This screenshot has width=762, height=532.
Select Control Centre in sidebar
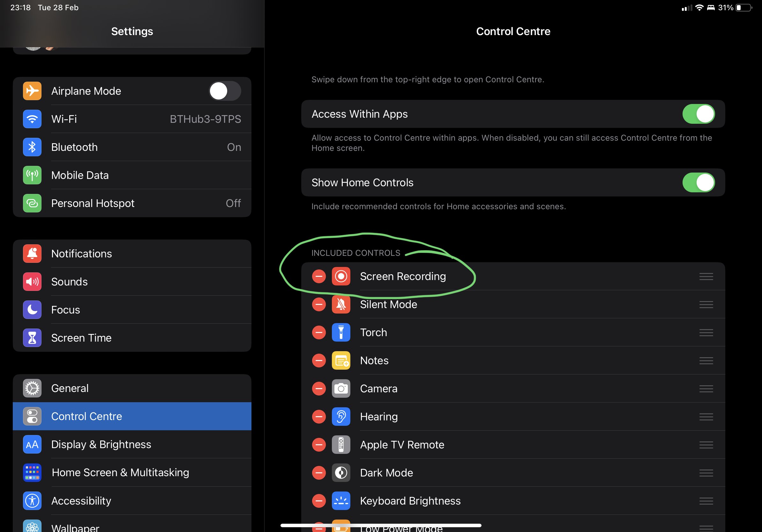click(132, 416)
